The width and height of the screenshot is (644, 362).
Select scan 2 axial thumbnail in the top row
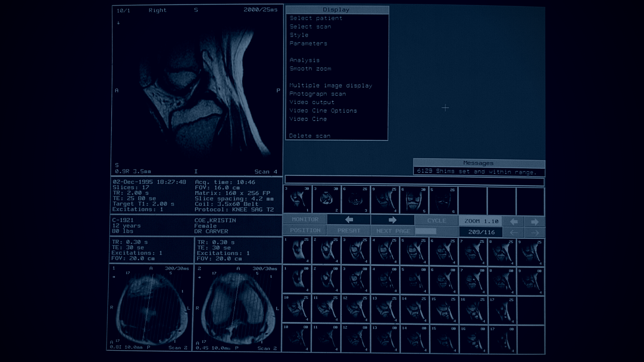tap(326, 200)
